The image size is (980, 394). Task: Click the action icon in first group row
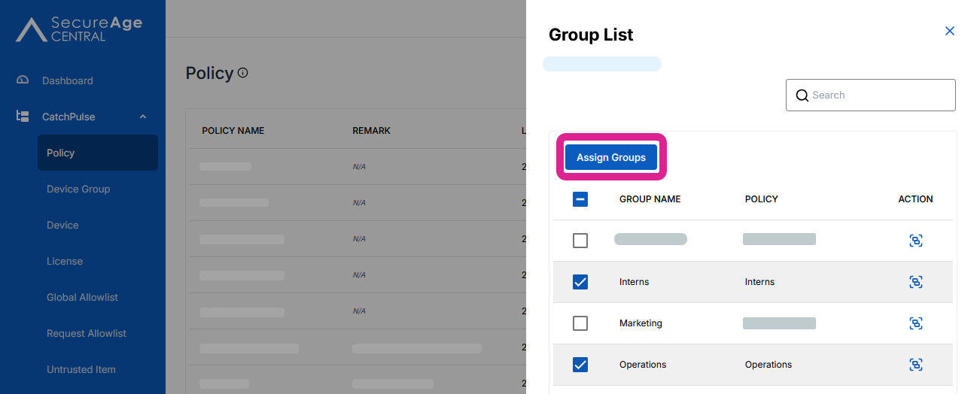915,241
